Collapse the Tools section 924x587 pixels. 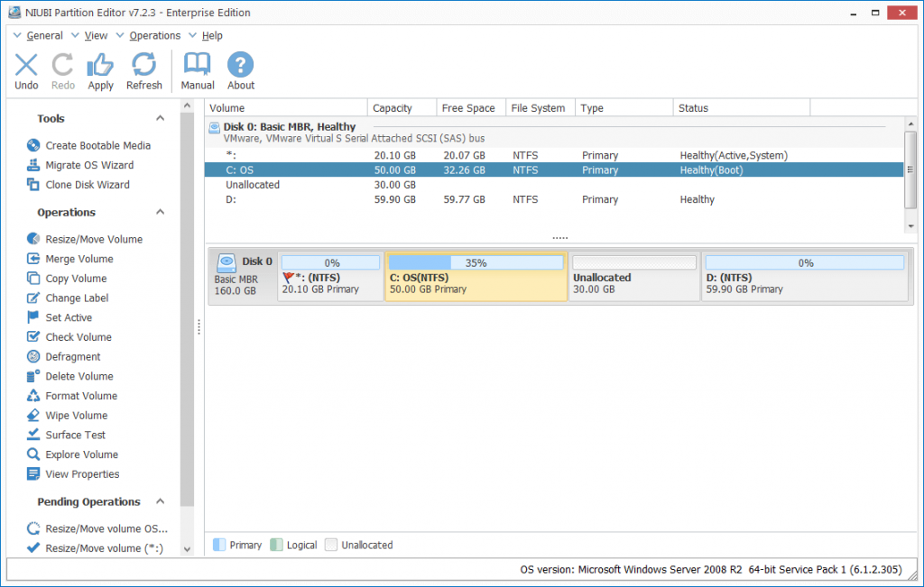click(x=161, y=119)
